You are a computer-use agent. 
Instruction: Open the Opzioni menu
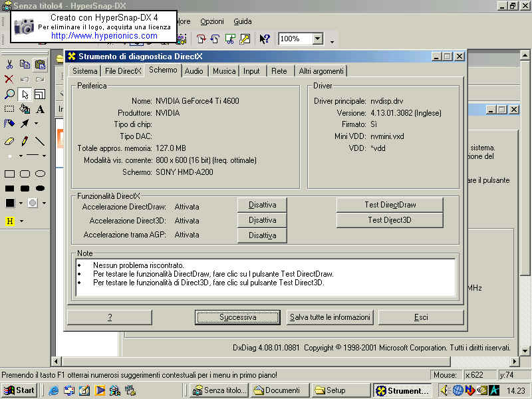(x=212, y=21)
